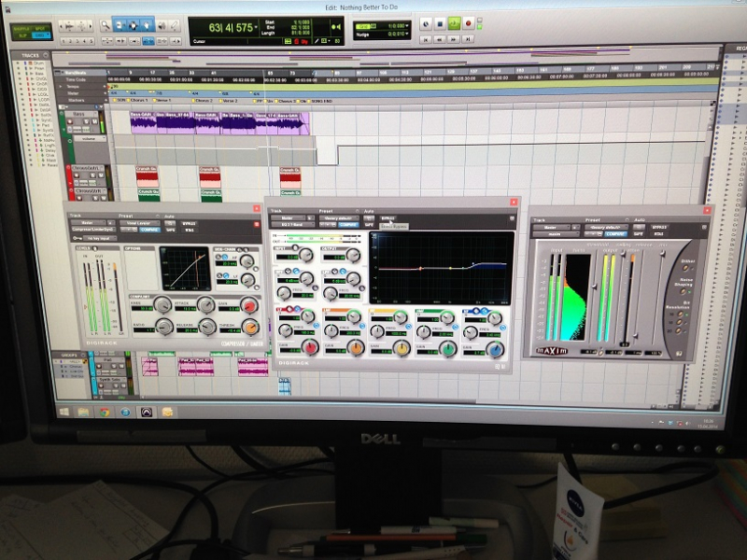747x560 pixels.
Task: Click the Verse 2 marker
Action: [x=229, y=101]
